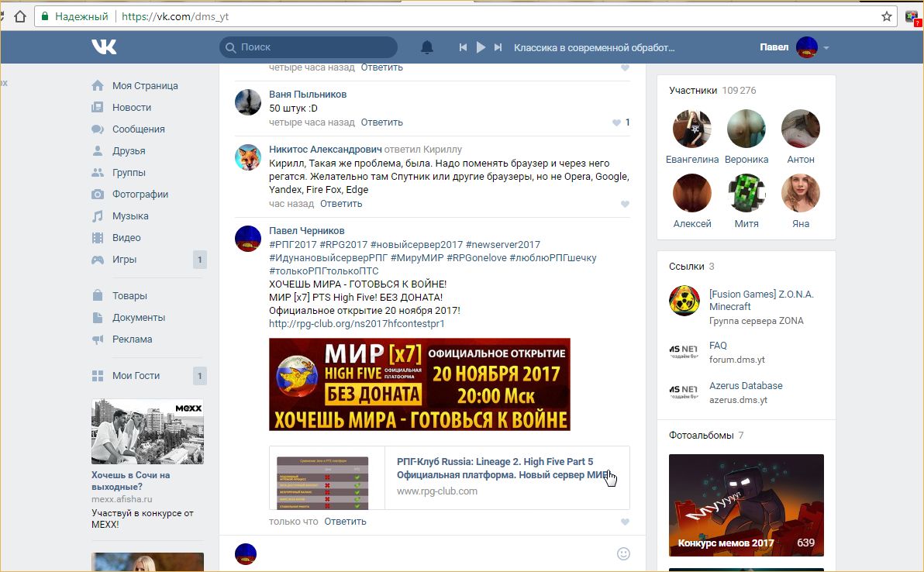Viewport: 924px width, 572px height.
Task: Open Игры in the left sidebar
Action: click(x=124, y=260)
